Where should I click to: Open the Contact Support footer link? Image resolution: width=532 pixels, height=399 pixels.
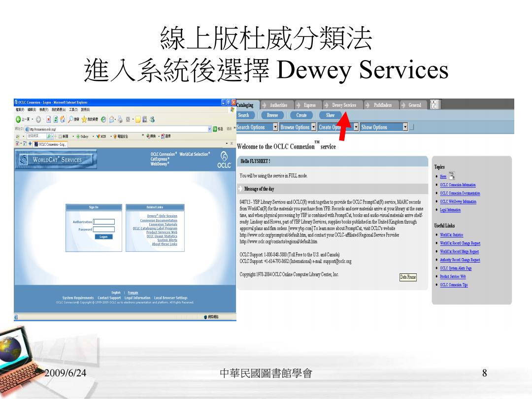coord(109,298)
